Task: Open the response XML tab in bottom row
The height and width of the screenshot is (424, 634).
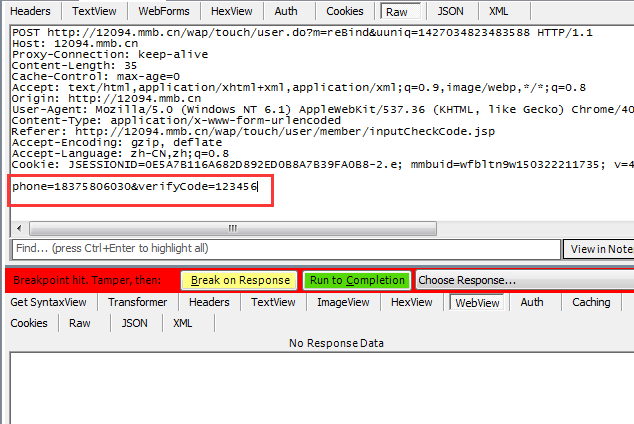Action: coord(183,323)
